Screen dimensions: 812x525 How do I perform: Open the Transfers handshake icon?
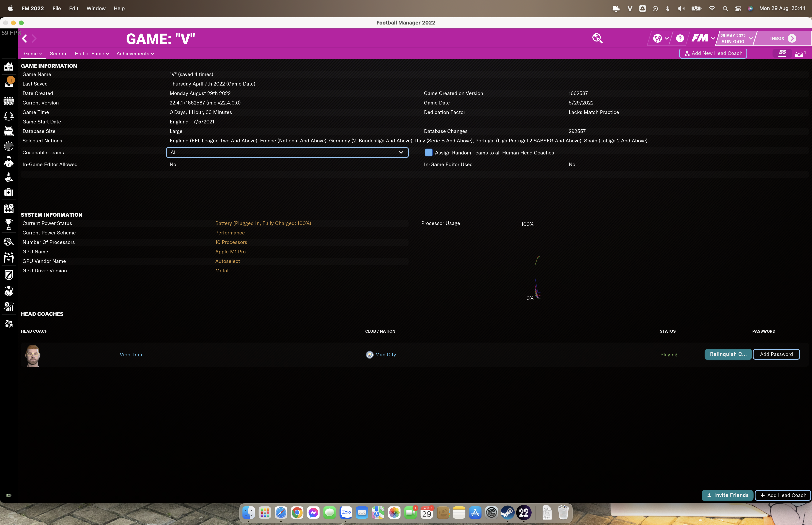point(8,257)
